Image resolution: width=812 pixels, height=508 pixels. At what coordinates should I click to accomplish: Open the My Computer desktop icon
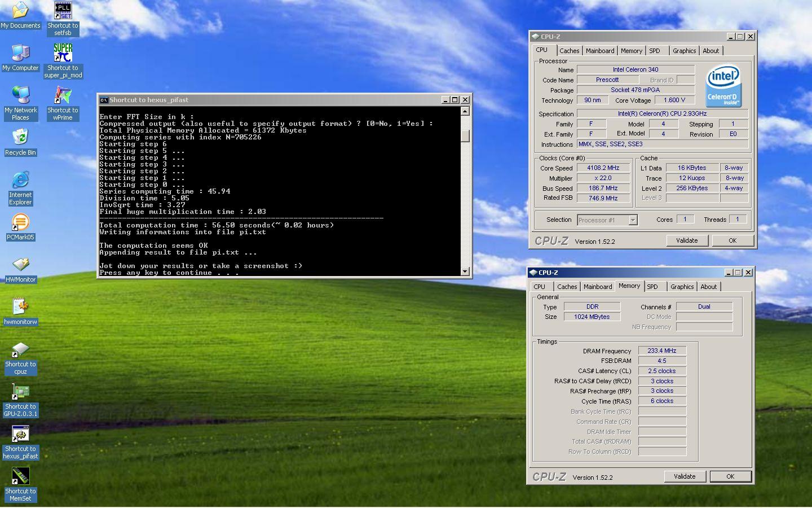[x=20, y=57]
